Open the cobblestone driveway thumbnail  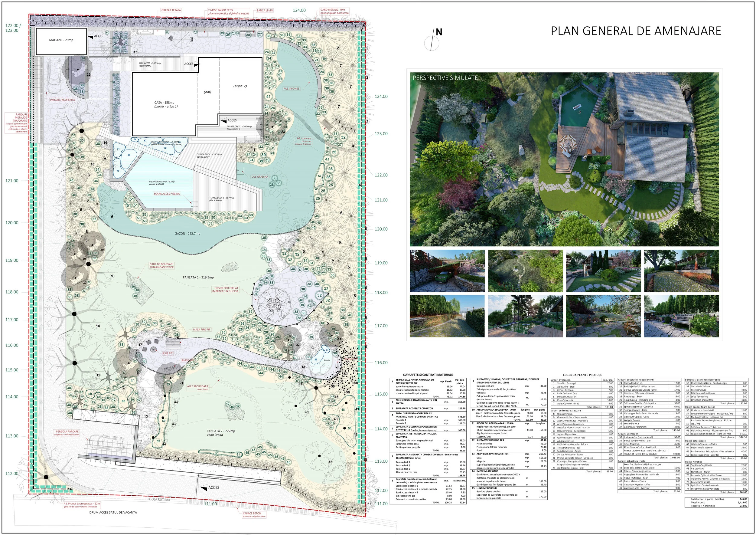pyautogui.click(x=682, y=271)
